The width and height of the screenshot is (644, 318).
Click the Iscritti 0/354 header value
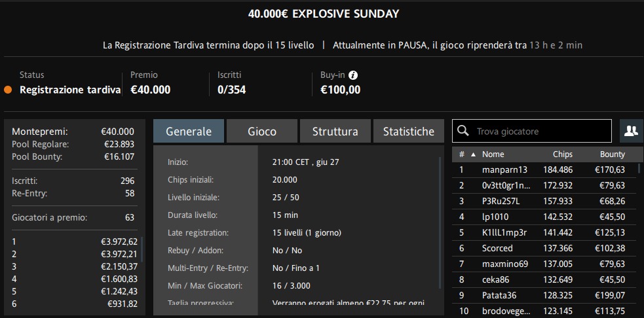click(x=232, y=90)
